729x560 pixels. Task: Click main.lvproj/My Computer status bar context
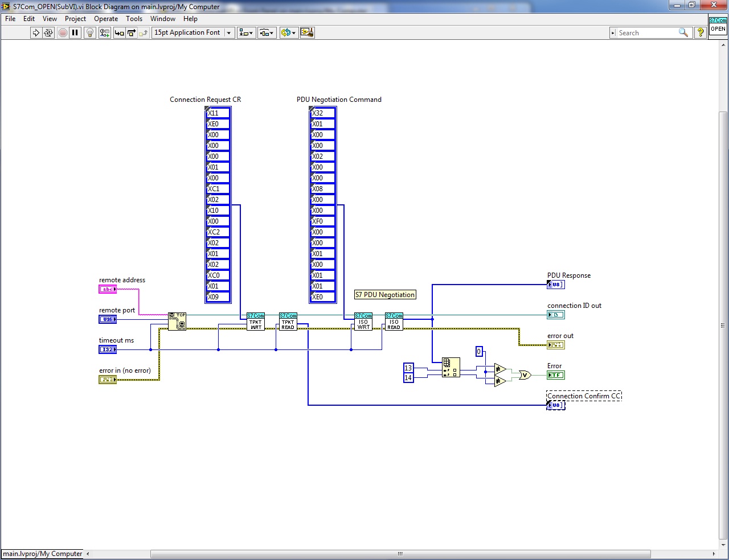click(x=43, y=554)
